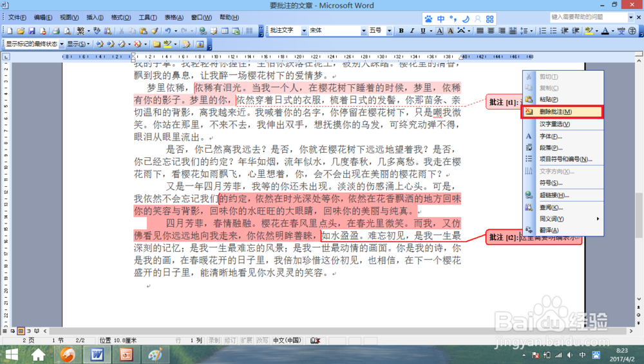Open the font name dropdown 宋体

click(363, 31)
